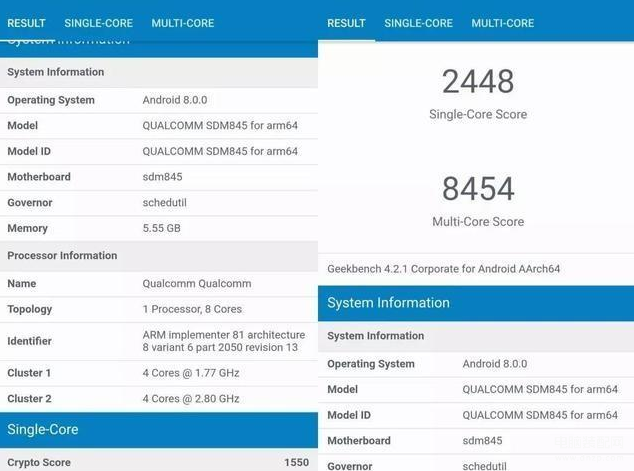
Task: Select the 8454 multi-core score value
Action: coord(478,188)
